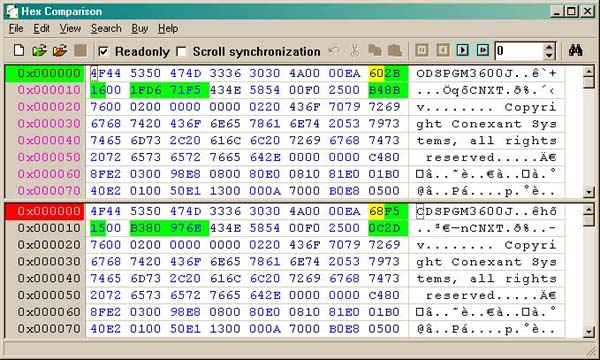This screenshot has height=360, width=600.
Task: Click ASCII text 'ODSPGM3600J' in top pane
Action: pyautogui.click(x=464, y=73)
